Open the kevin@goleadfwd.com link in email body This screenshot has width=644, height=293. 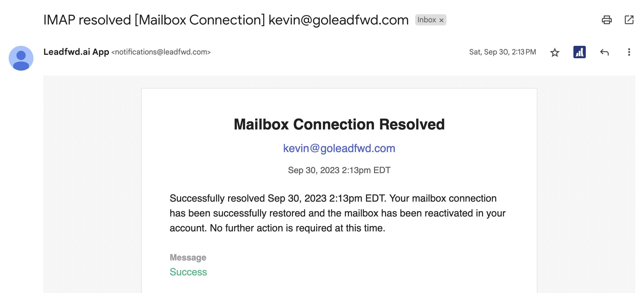click(x=339, y=148)
